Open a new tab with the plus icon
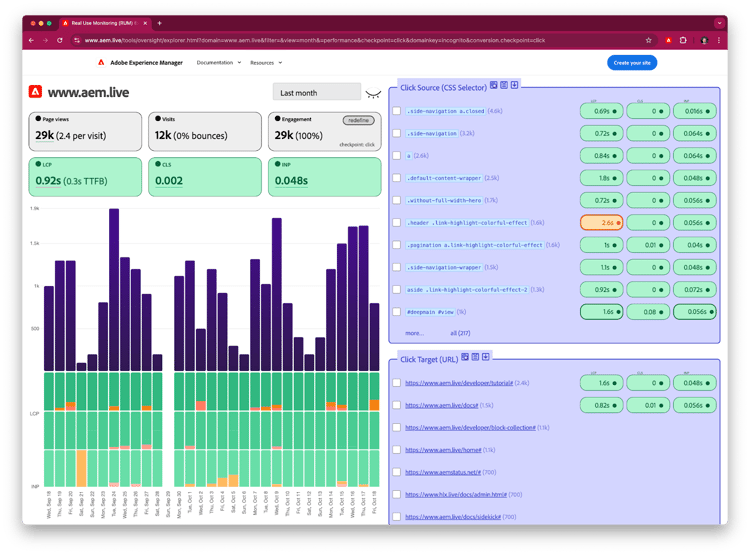 159,23
